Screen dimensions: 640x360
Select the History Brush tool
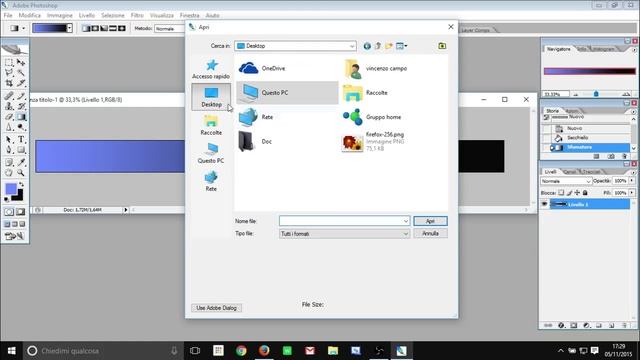pos(21,106)
